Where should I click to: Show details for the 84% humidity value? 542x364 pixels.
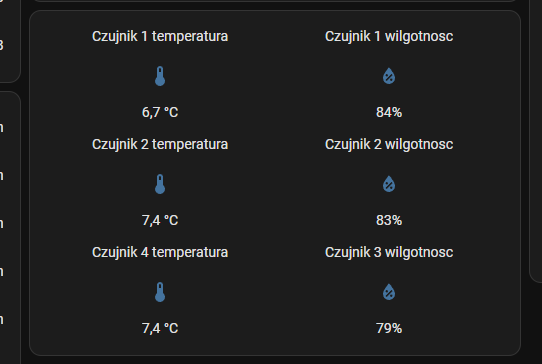(389, 112)
